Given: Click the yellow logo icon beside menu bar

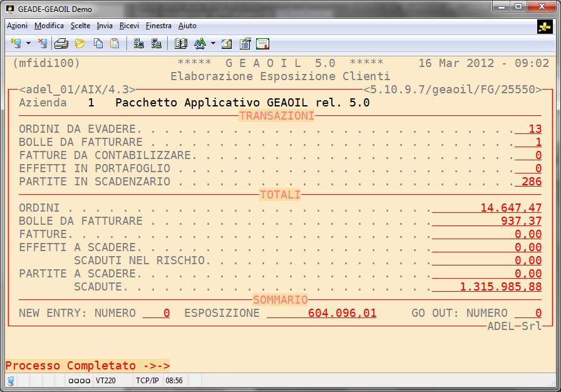Looking at the screenshot, I should point(544,26).
